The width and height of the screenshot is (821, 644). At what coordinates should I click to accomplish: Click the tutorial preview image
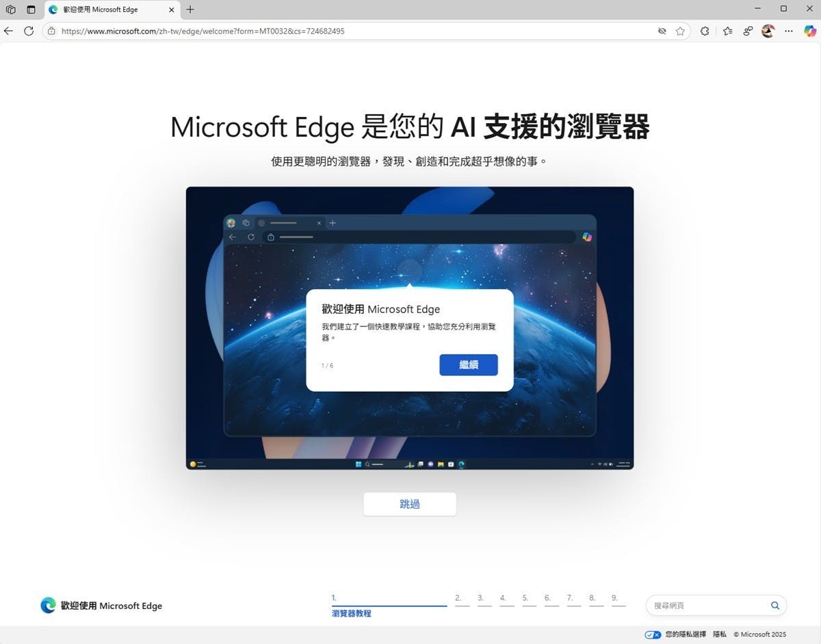point(410,328)
